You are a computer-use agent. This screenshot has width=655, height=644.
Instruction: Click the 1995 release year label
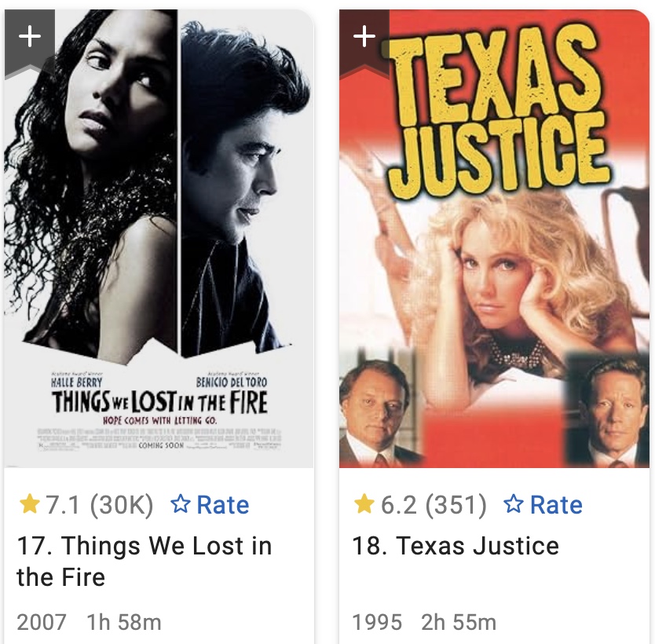377,622
